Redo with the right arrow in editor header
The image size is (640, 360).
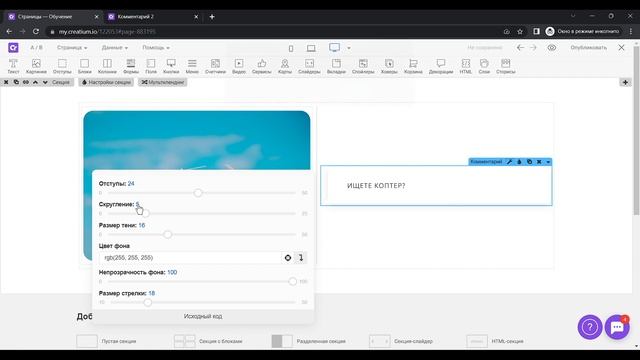pos(533,48)
